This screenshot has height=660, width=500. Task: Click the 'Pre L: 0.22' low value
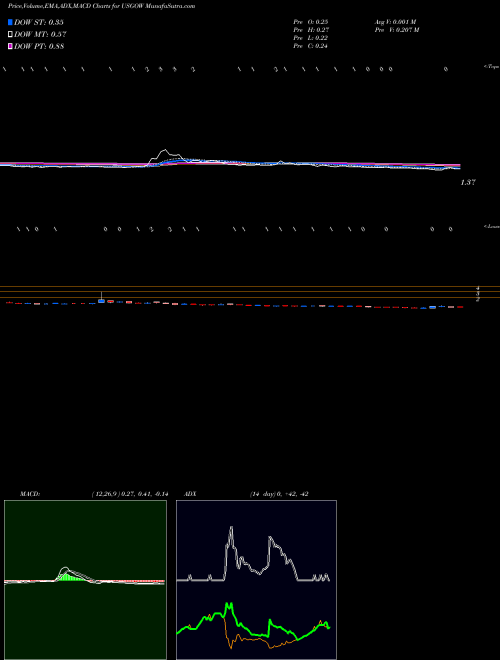[311, 38]
